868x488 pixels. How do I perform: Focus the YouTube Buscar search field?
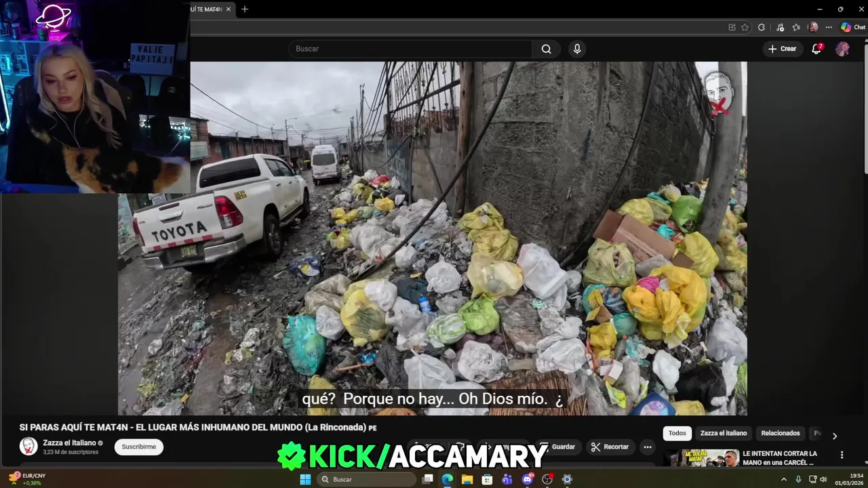[x=410, y=49]
